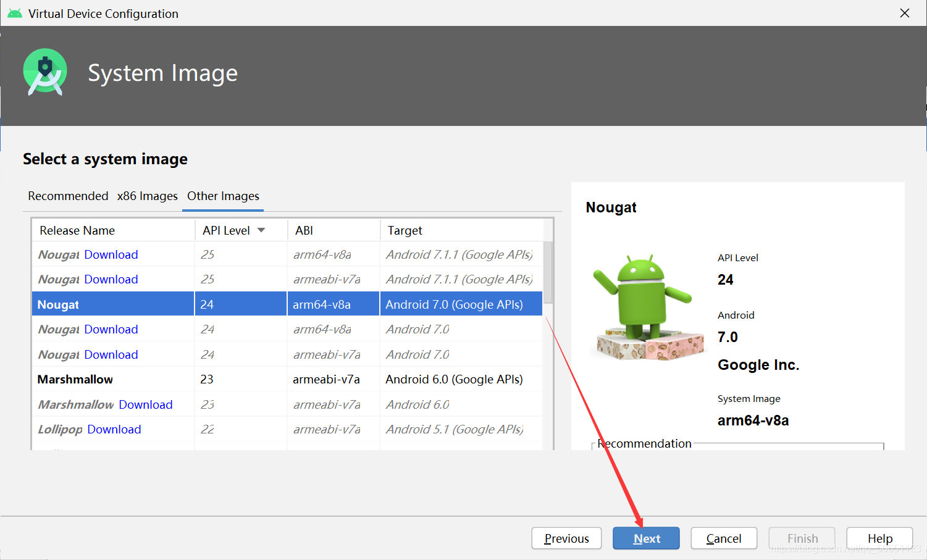This screenshot has height=560, width=927.
Task: Click the Nougat Android robot image
Action: [x=647, y=307]
